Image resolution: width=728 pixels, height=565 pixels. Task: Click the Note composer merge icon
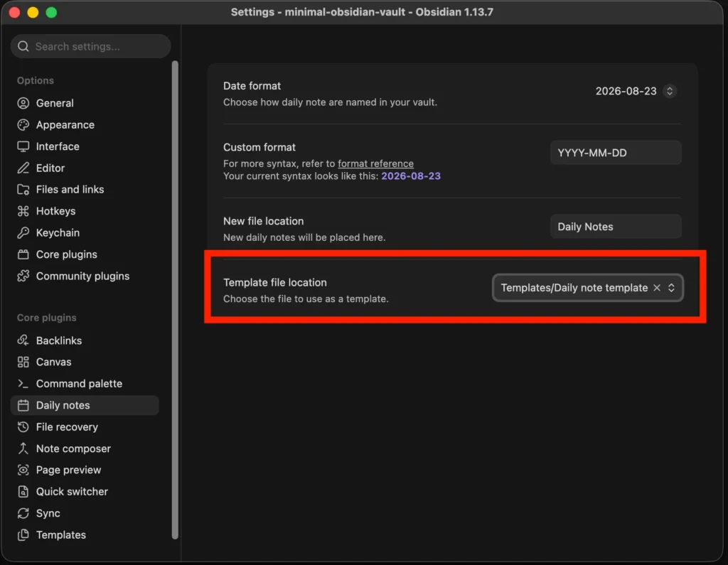point(23,448)
